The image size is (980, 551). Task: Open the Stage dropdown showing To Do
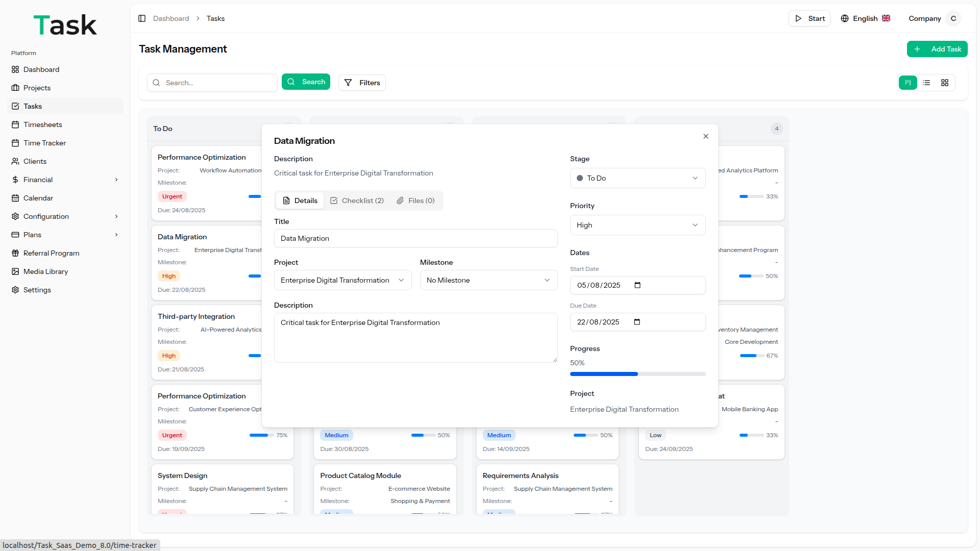point(638,178)
